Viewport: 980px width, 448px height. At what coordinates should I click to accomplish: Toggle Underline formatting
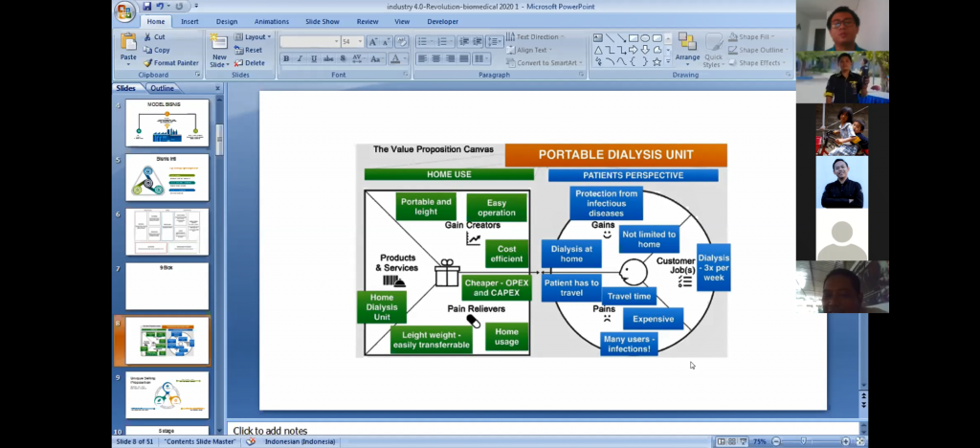(313, 59)
